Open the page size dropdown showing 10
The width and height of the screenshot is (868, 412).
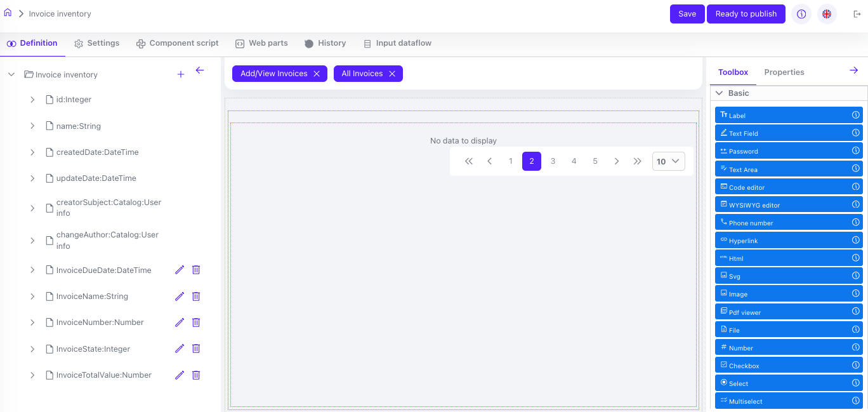[x=668, y=161]
